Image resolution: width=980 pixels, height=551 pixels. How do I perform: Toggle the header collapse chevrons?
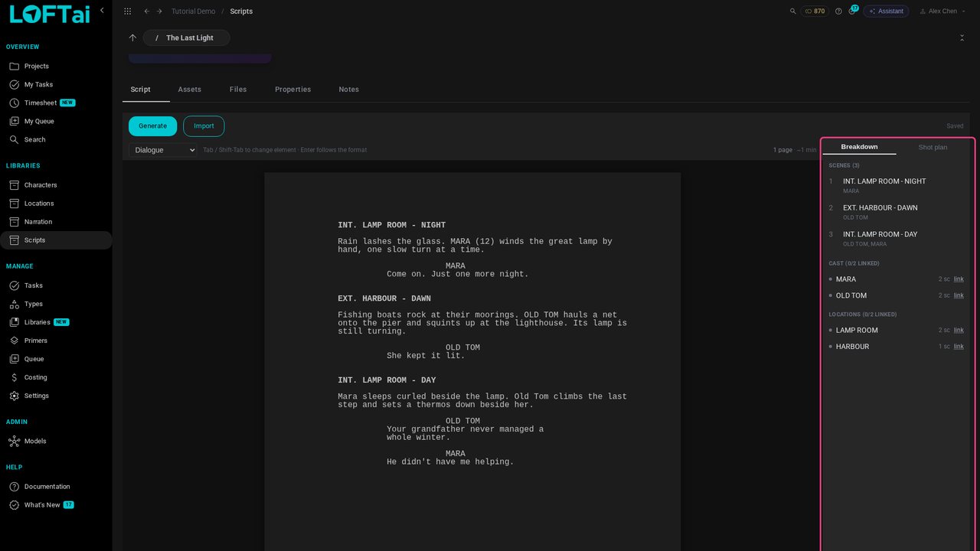click(962, 37)
